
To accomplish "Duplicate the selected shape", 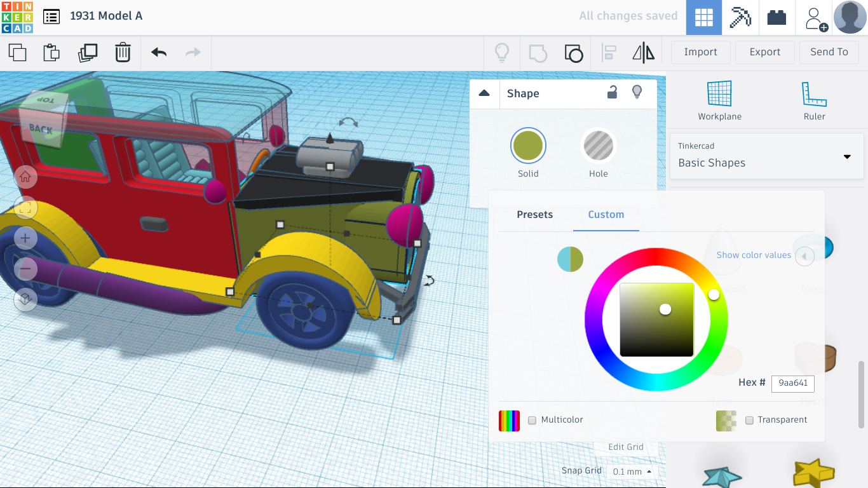I will coord(88,53).
